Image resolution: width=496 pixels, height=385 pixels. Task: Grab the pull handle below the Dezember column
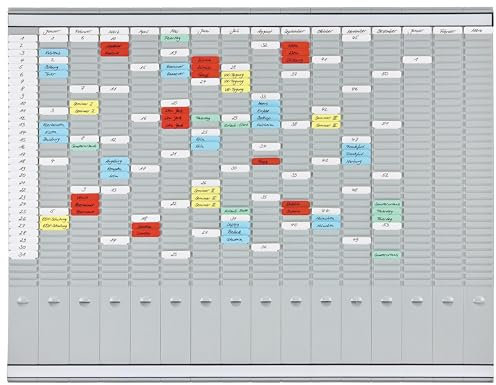tap(386, 301)
